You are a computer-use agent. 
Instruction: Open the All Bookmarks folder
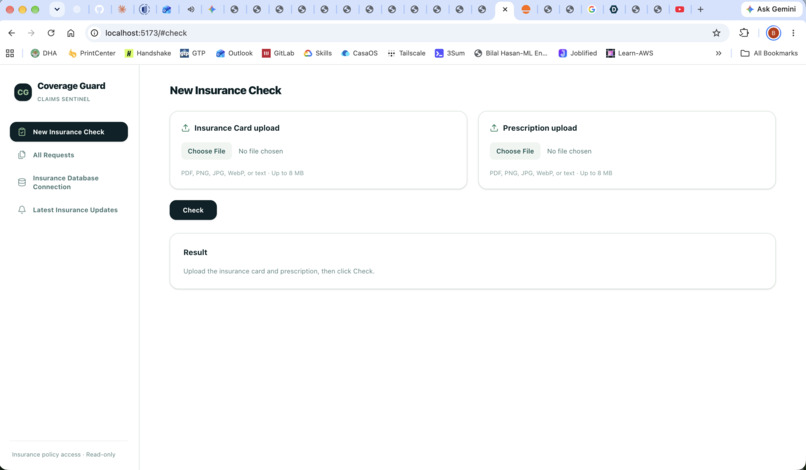769,53
